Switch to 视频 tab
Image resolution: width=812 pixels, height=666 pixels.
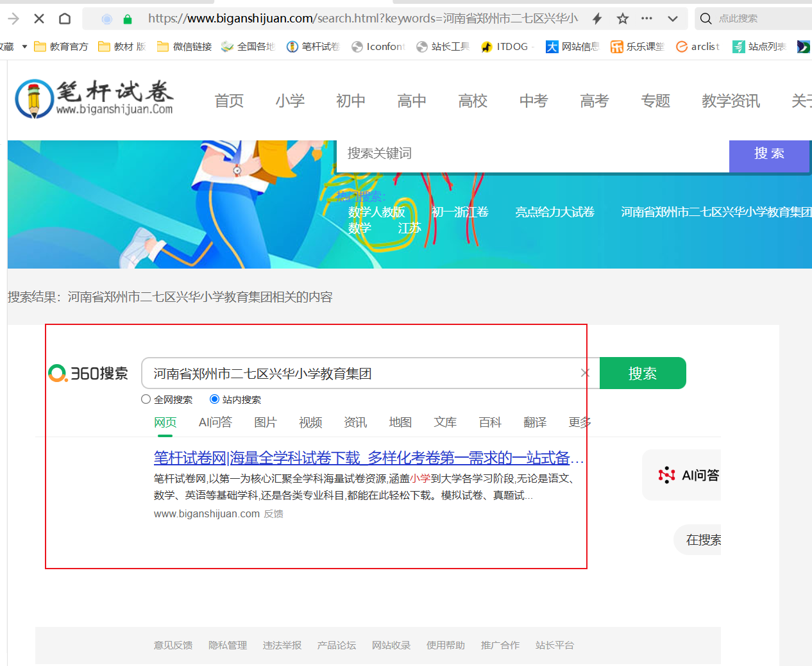tap(310, 422)
